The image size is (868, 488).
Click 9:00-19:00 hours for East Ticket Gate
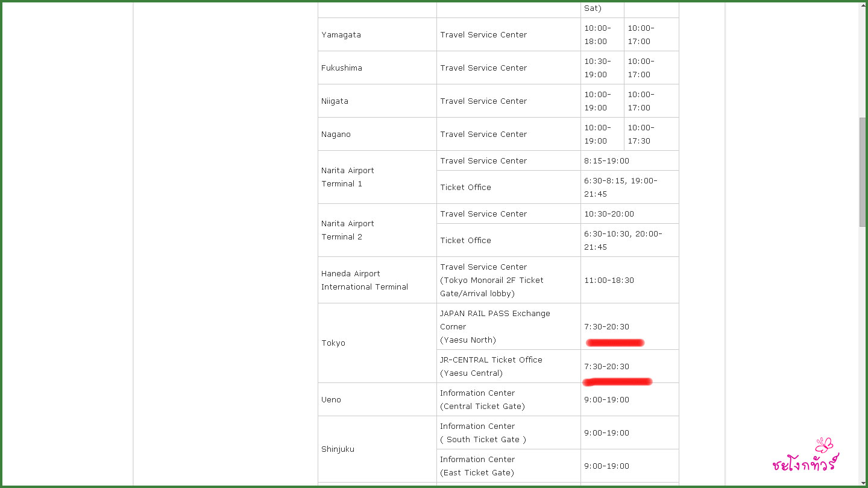click(x=630, y=466)
